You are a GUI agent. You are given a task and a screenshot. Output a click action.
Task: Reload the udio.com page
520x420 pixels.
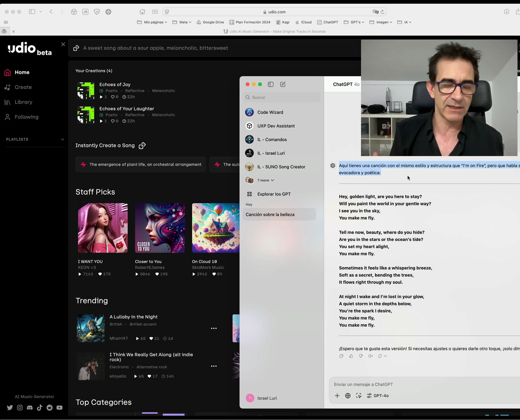[x=382, y=12]
